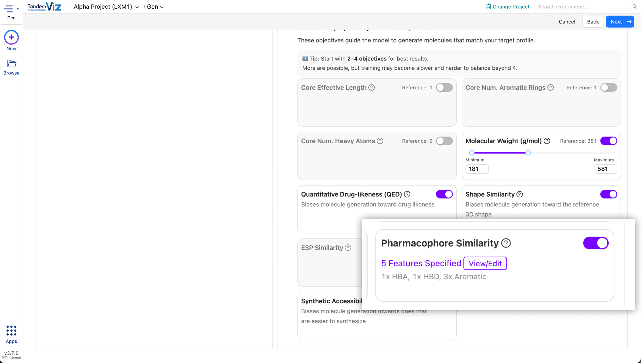Image resolution: width=644 pixels, height=363 pixels.
Task: Click the Molecular Weight maximum slider handle
Action: click(528, 153)
